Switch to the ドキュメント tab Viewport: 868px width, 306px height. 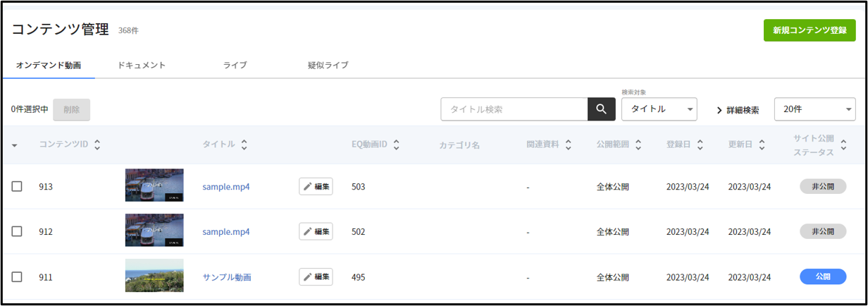[x=142, y=65]
